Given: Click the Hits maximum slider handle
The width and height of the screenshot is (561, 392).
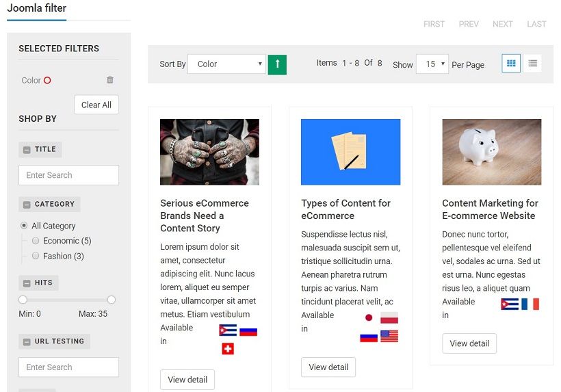Looking at the screenshot, I should 112,300.
